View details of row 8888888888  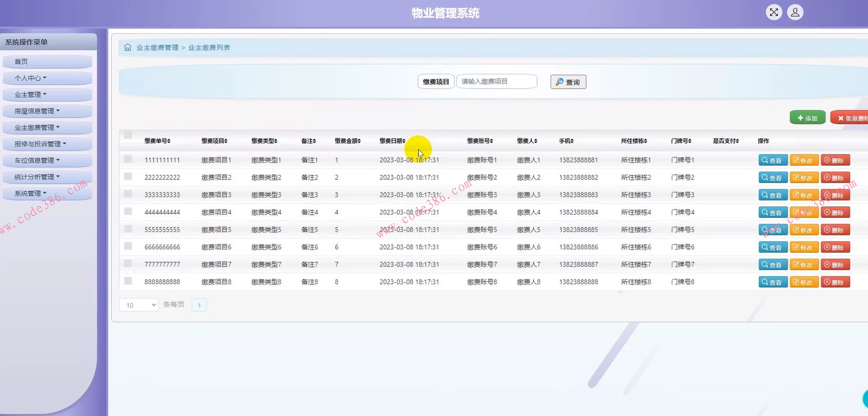pyautogui.click(x=773, y=282)
